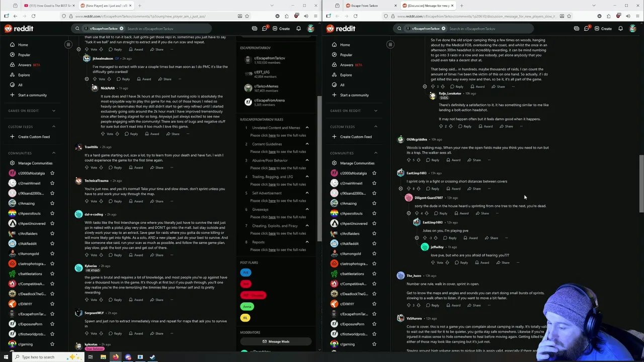Reply to the SergeantWLY comment

click(115, 333)
